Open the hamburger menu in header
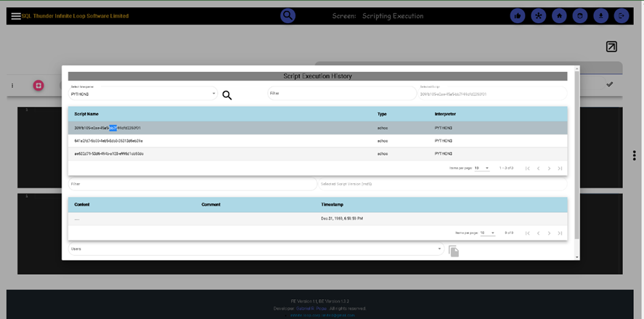The width and height of the screenshot is (644, 319). point(16,16)
